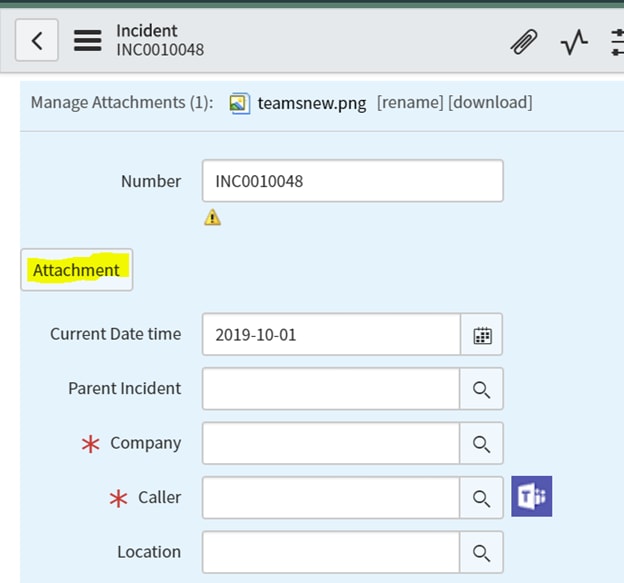Open the Company lookup magnifier
The width and height of the screenshot is (624, 583).
[x=481, y=443]
